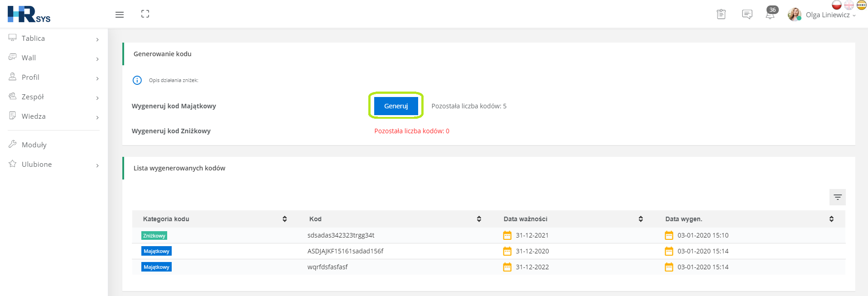Enter fullscreen mode icon
This screenshot has height=296, width=868.
145,14
